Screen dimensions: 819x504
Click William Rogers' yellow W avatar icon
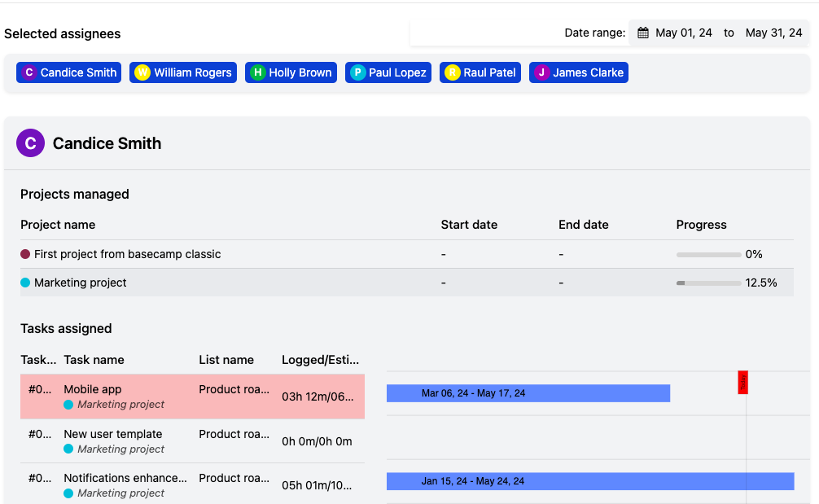tap(142, 72)
